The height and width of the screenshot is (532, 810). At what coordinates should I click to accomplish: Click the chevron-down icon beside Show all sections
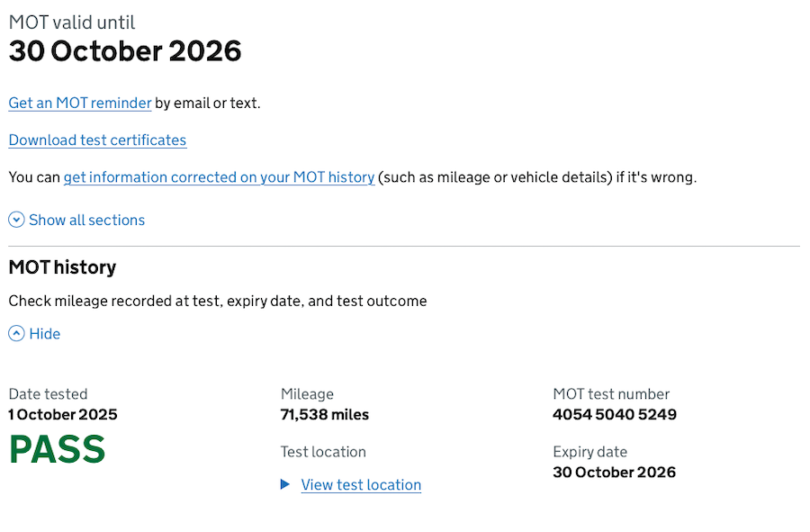16,220
